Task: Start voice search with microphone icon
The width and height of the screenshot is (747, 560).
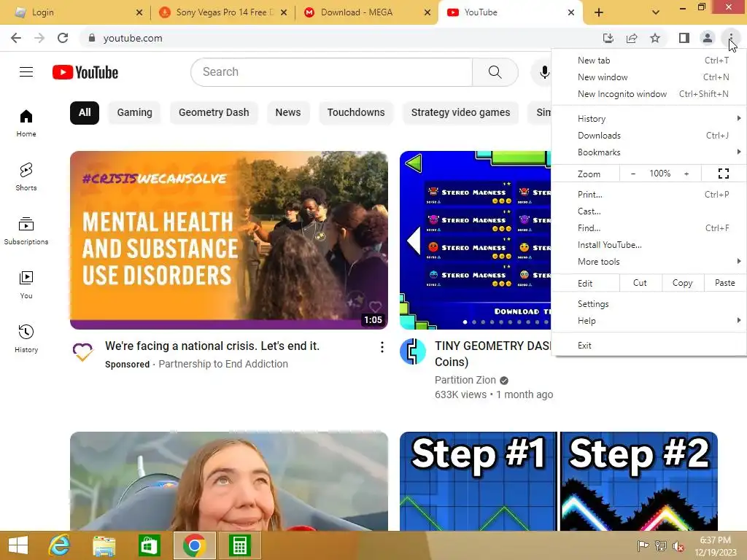Action: [x=544, y=72]
